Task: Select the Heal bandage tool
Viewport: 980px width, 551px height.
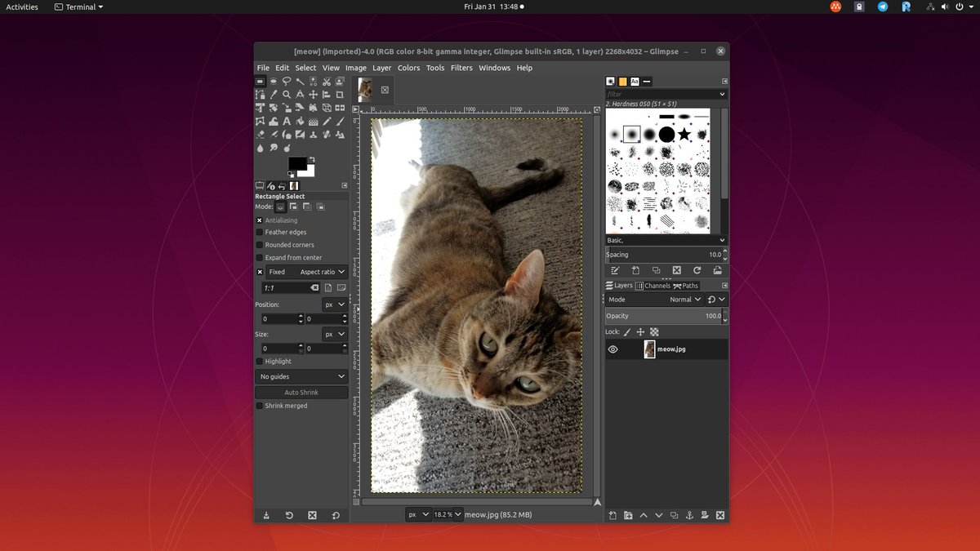Action: [327, 135]
